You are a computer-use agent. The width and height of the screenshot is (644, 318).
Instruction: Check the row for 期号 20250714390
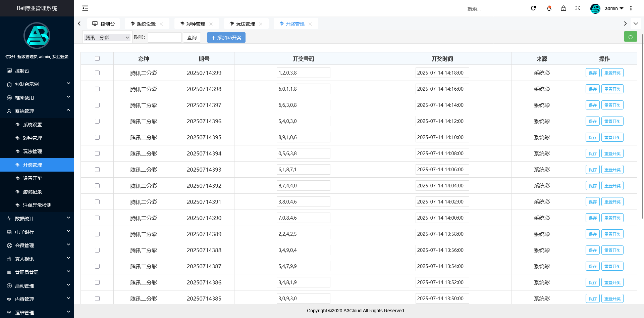(97, 218)
